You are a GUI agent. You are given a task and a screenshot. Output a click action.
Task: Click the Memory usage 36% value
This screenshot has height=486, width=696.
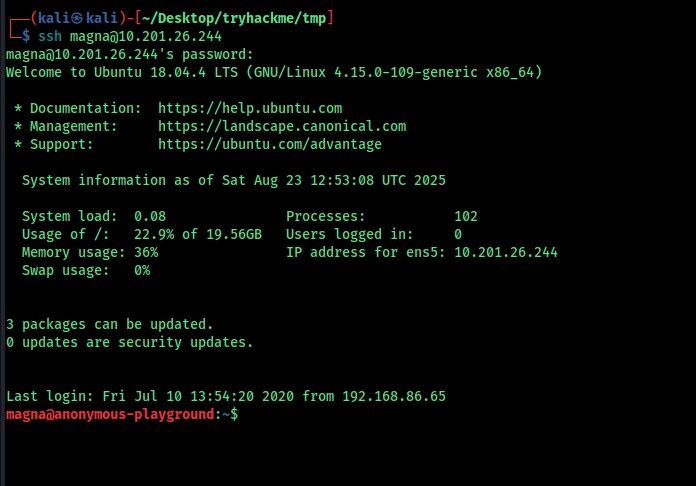click(x=146, y=252)
